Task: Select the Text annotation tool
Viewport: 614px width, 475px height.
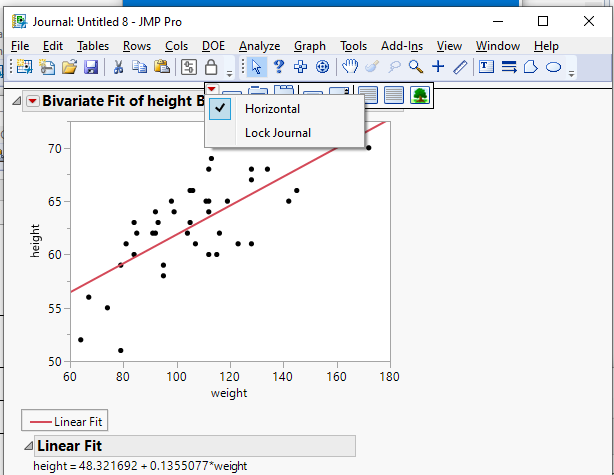Action: 486,67
